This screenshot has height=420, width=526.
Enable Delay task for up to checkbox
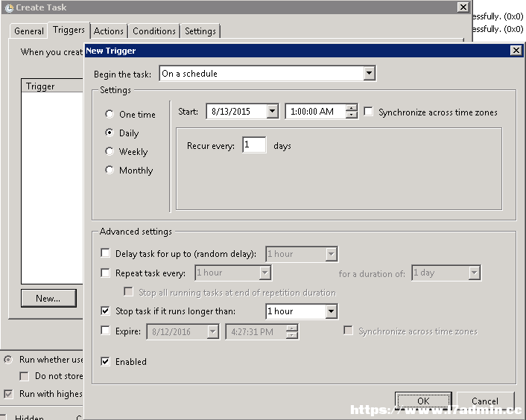105,253
